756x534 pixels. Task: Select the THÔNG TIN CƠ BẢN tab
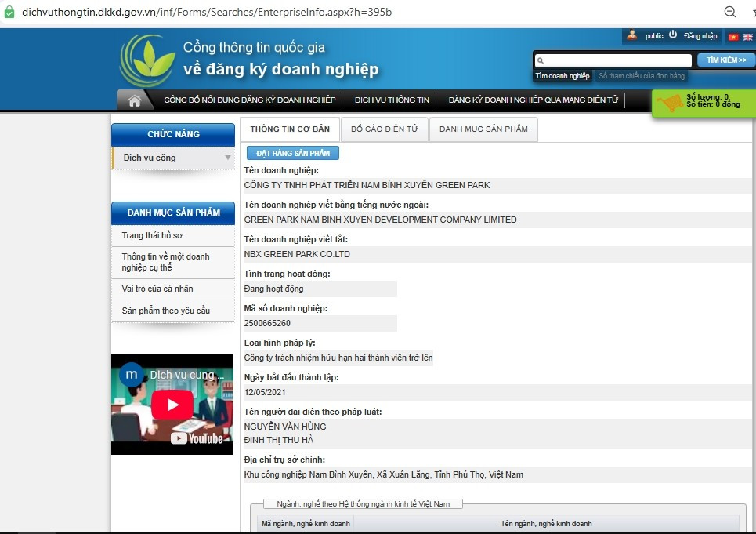(x=290, y=129)
